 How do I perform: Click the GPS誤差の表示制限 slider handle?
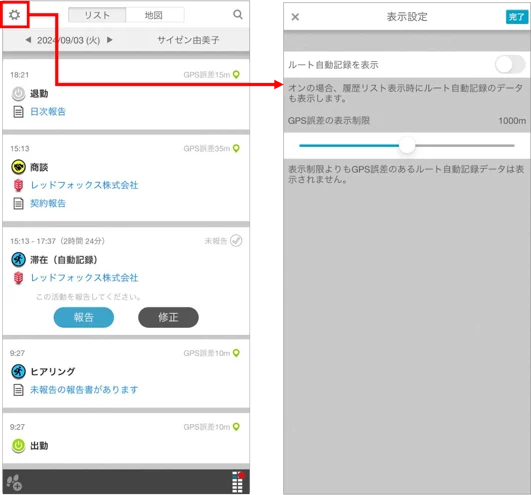407,146
